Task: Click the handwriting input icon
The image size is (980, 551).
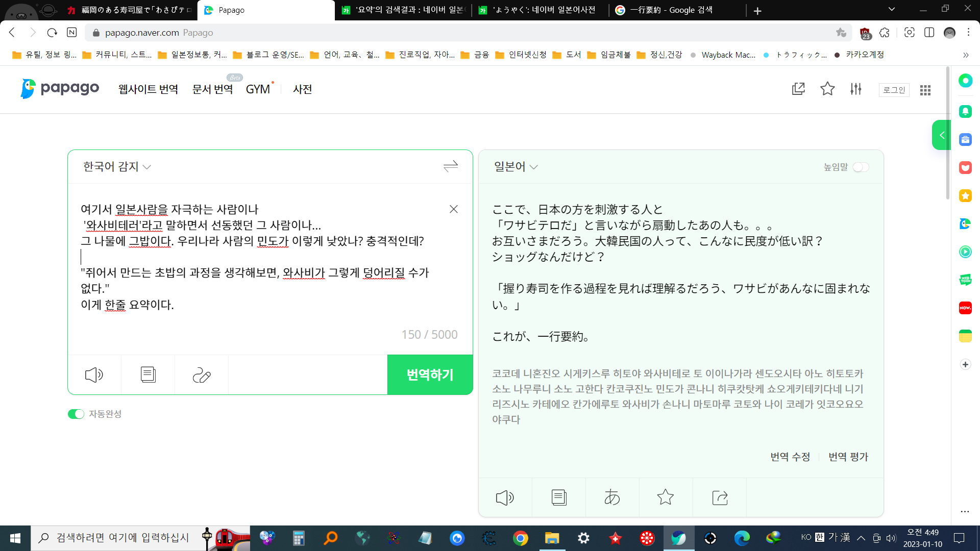Action: [x=202, y=375]
